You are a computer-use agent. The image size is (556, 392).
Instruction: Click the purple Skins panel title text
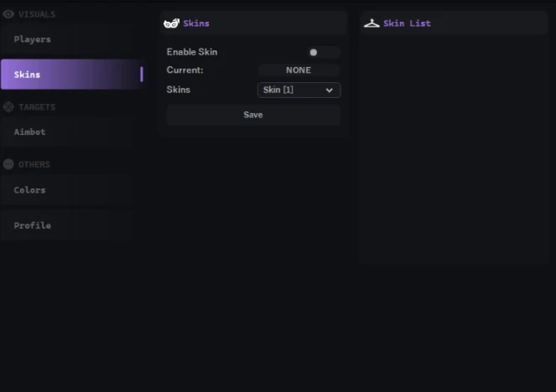click(196, 23)
